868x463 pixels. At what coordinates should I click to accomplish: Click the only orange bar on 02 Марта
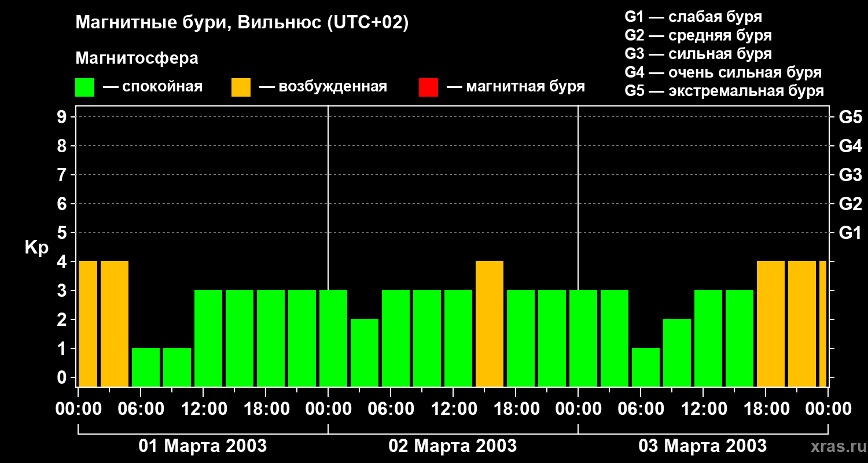click(x=490, y=324)
